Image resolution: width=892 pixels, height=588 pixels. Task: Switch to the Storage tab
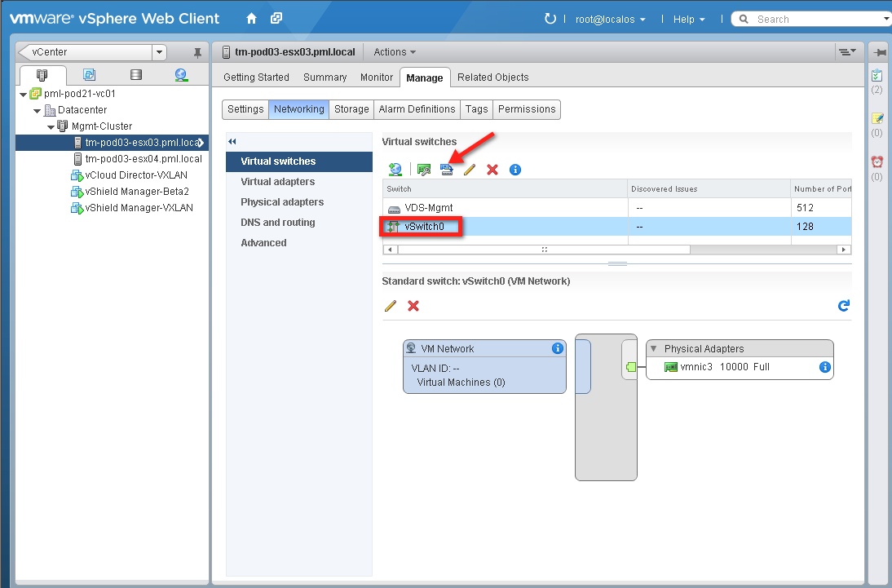pyautogui.click(x=351, y=109)
